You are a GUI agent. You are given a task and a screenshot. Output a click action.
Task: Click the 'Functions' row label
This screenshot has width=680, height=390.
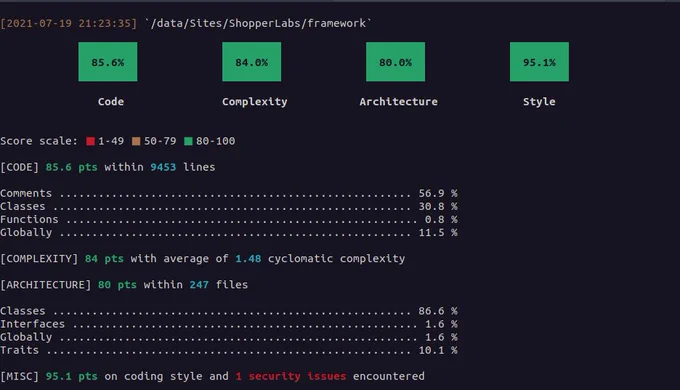click(29, 219)
